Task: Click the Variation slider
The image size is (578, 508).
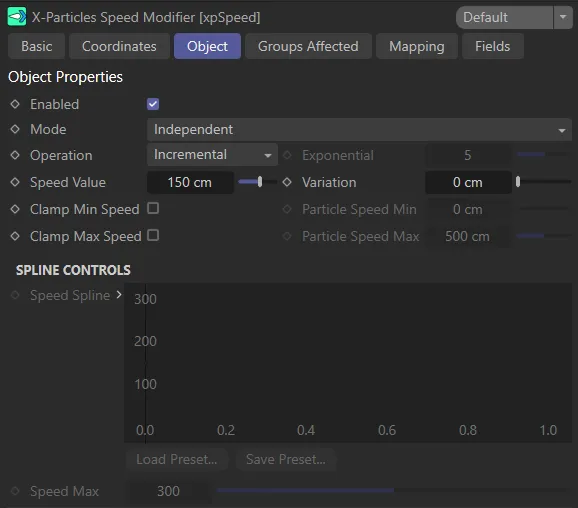Action: [x=544, y=182]
